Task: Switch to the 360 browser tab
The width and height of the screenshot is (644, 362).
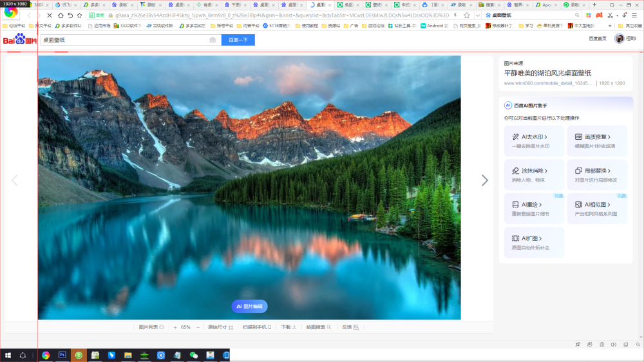Action: [x=40, y=5]
